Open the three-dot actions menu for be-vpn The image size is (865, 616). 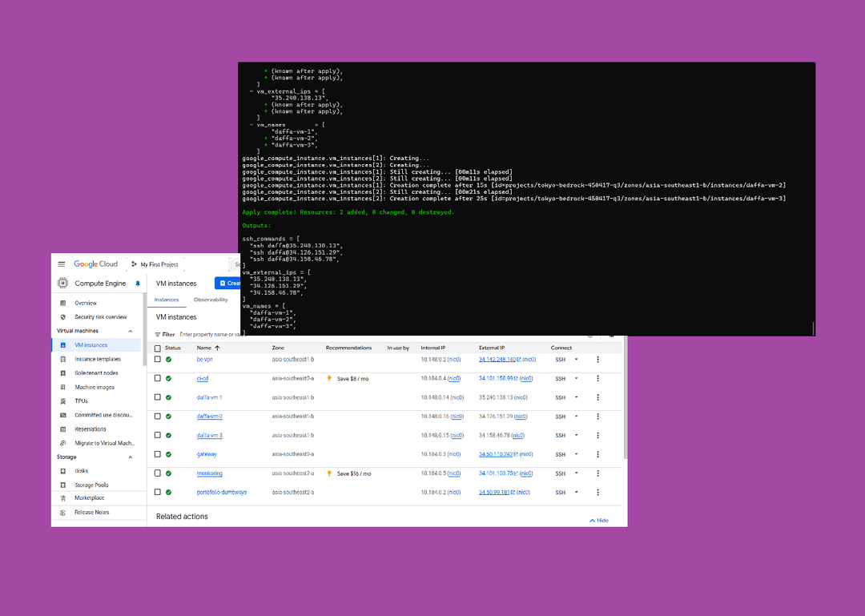[598, 359]
